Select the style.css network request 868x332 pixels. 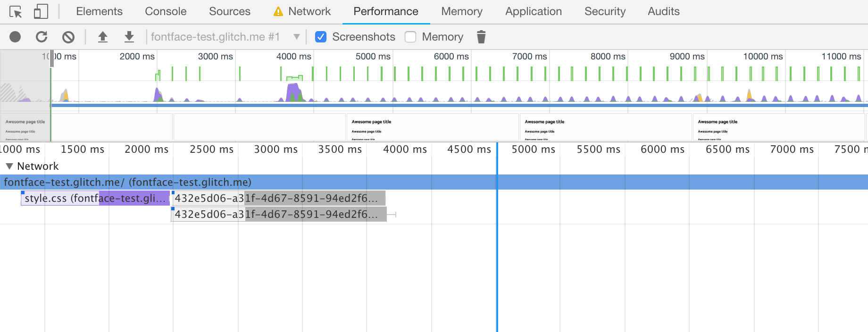pyautogui.click(x=94, y=199)
